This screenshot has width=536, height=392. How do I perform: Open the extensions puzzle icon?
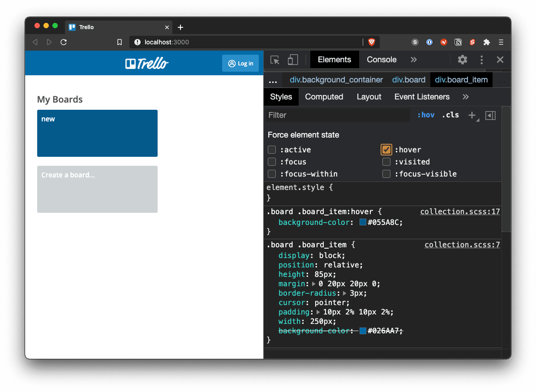(x=486, y=42)
